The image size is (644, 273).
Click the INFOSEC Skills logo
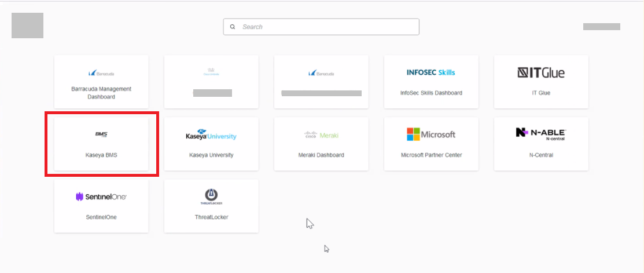(431, 72)
